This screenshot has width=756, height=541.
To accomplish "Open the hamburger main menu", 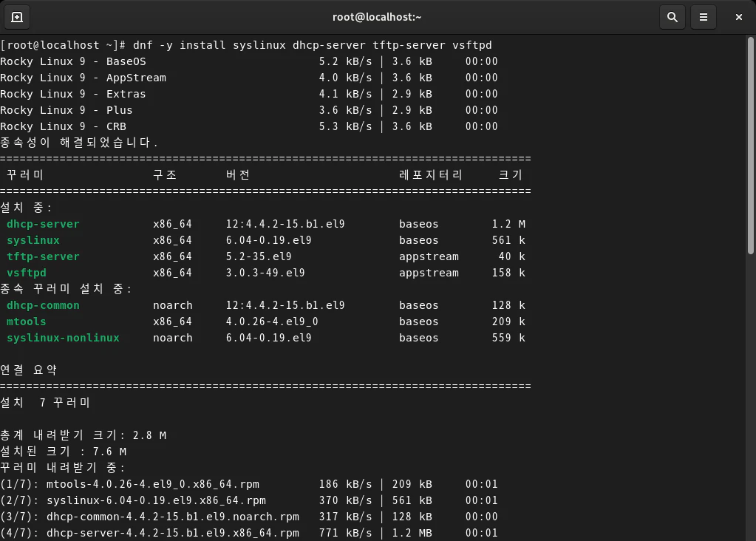I will point(704,17).
